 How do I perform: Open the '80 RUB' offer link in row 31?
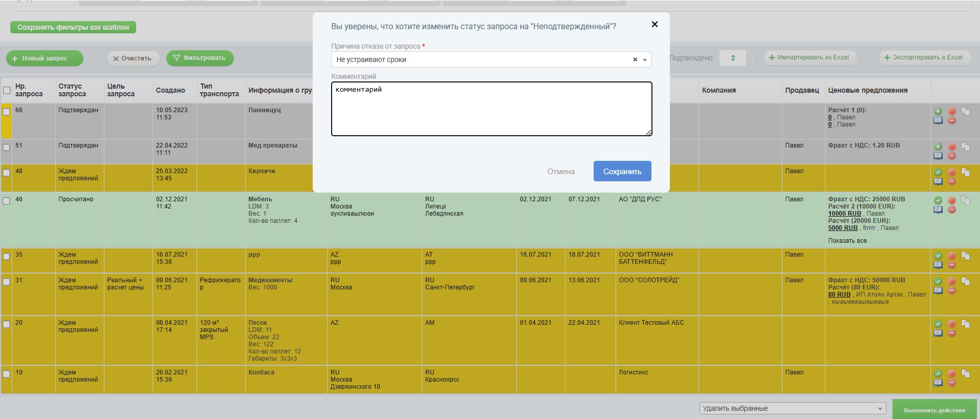[x=839, y=295]
